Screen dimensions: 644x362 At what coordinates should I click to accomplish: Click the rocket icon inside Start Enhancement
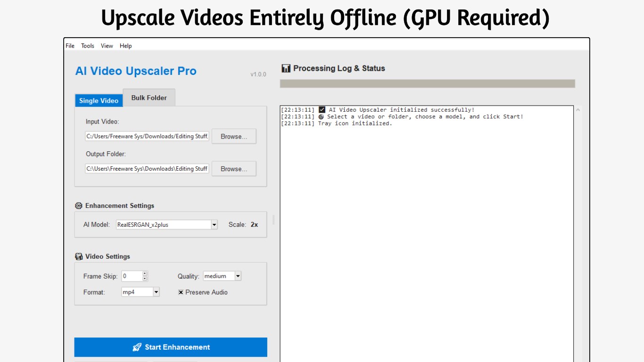click(137, 347)
